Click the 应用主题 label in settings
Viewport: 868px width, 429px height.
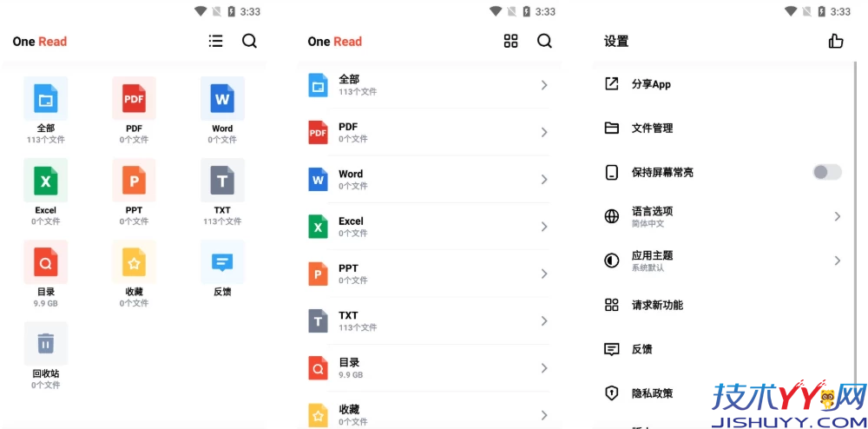click(x=653, y=255)
